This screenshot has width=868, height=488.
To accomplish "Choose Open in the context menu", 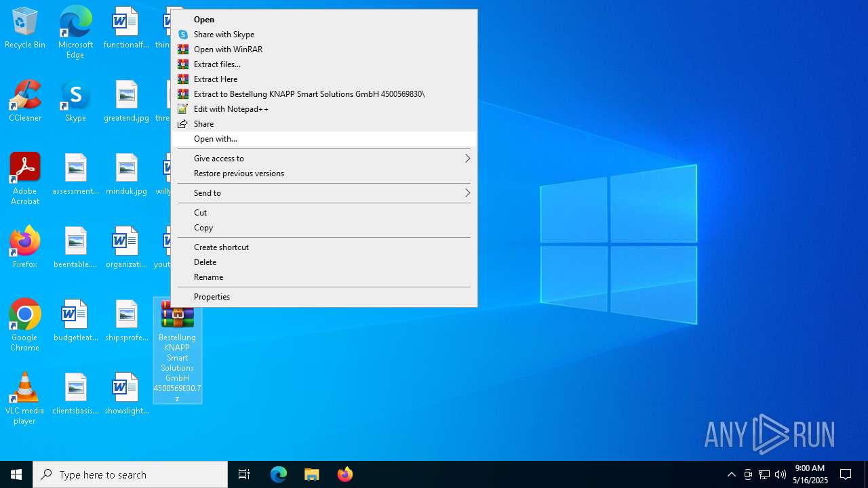I will (324, 20).
